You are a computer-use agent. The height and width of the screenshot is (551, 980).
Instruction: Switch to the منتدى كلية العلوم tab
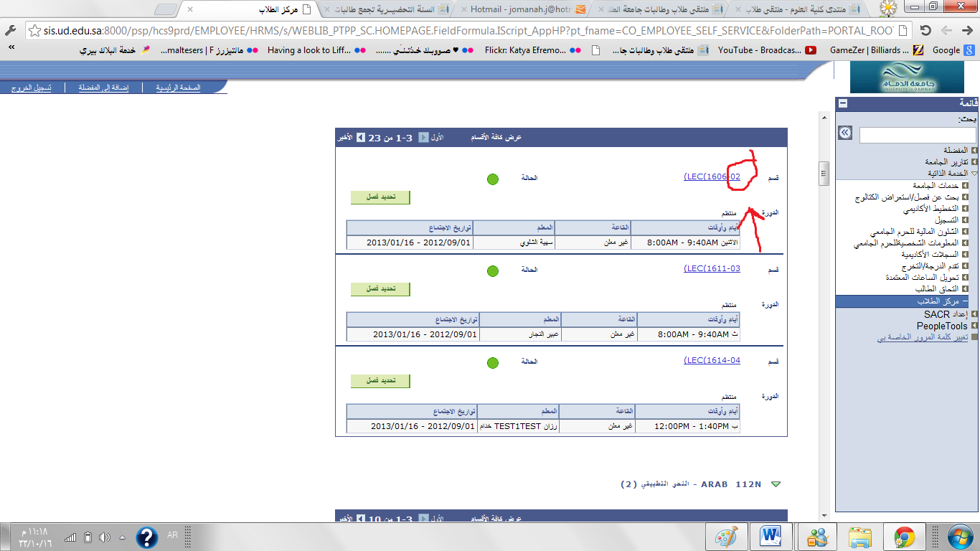click(796, 9)
